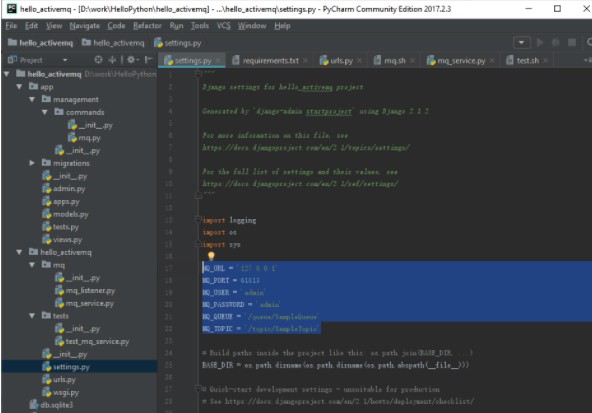The height and width of the screenshot is (413, 592).
Task: Close the settings.py editor tab
Action: 218,60
